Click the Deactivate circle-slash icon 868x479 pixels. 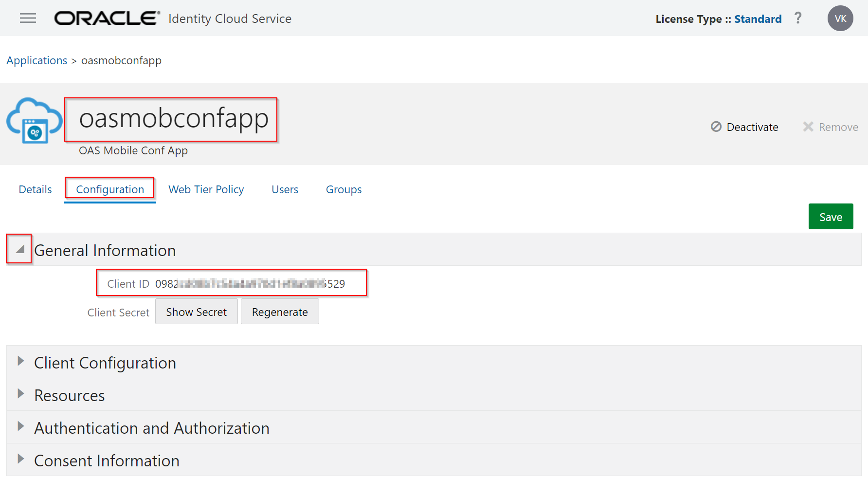click(716, 127)
